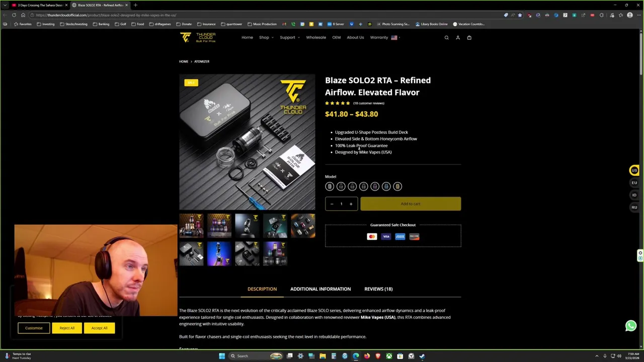Click the Gmail bookmark icon

click(x=284, y=24)
